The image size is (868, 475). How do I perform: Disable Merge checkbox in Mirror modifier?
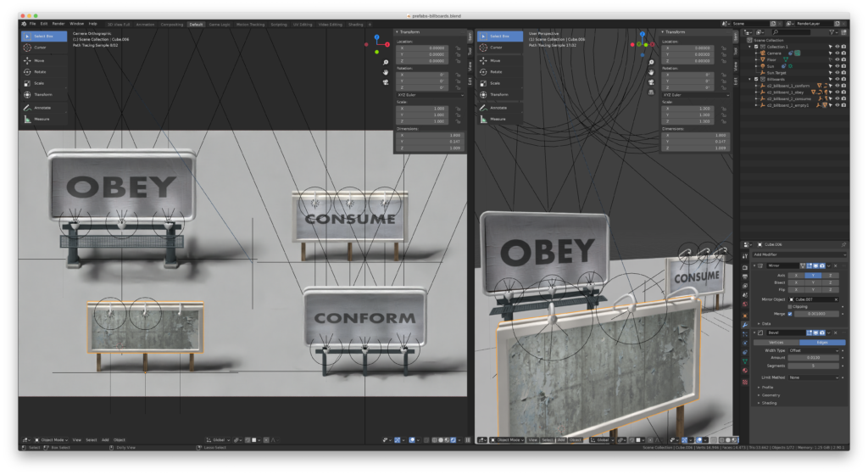click(x=790, y=314)
